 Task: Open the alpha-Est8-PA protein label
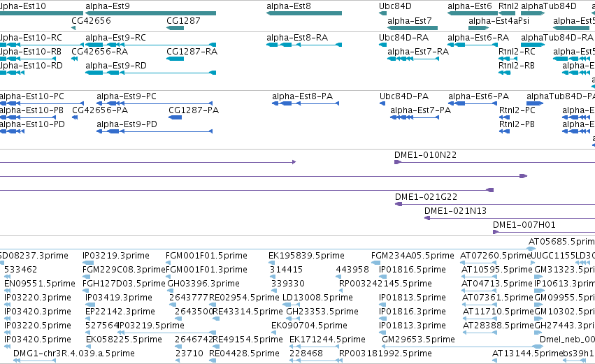303,96
